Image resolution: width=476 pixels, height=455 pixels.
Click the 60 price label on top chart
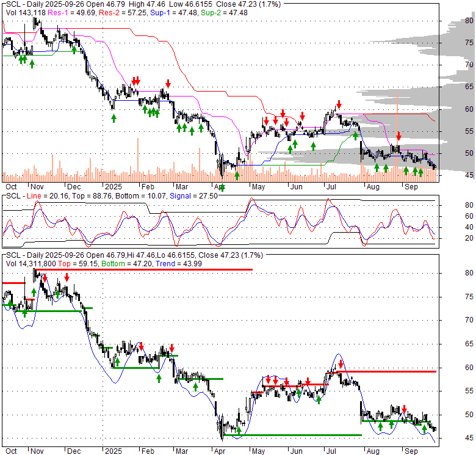point(469,109)
